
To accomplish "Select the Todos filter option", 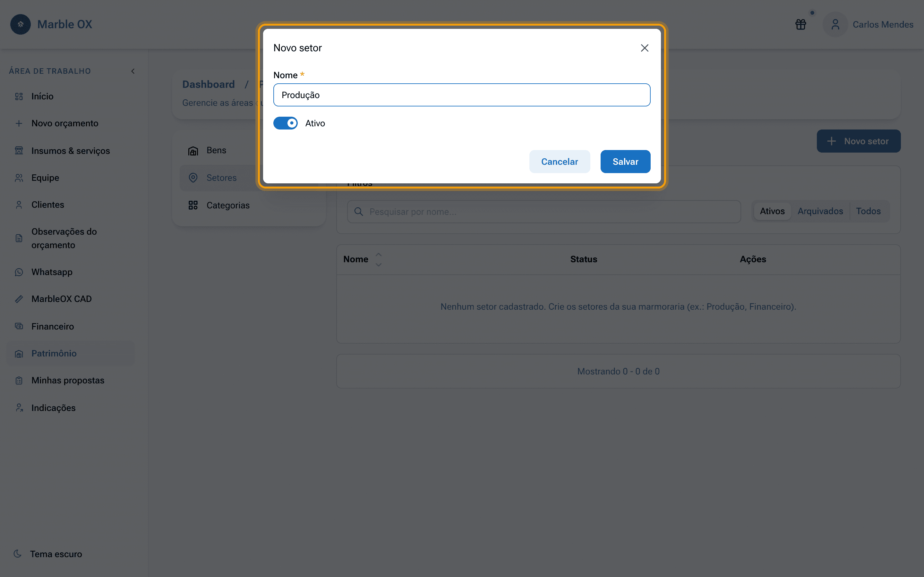I will tap(868, 211).
